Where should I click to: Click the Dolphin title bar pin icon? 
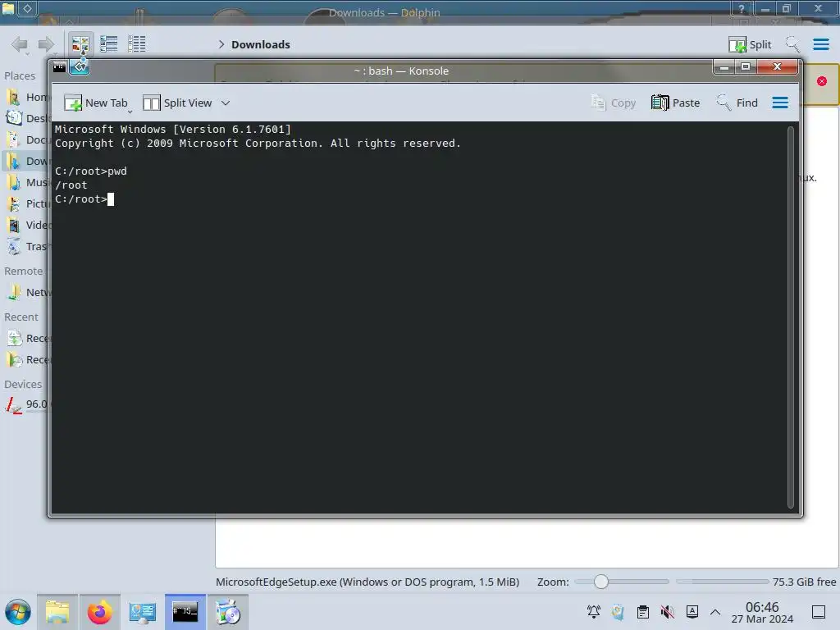click(27, 8)
